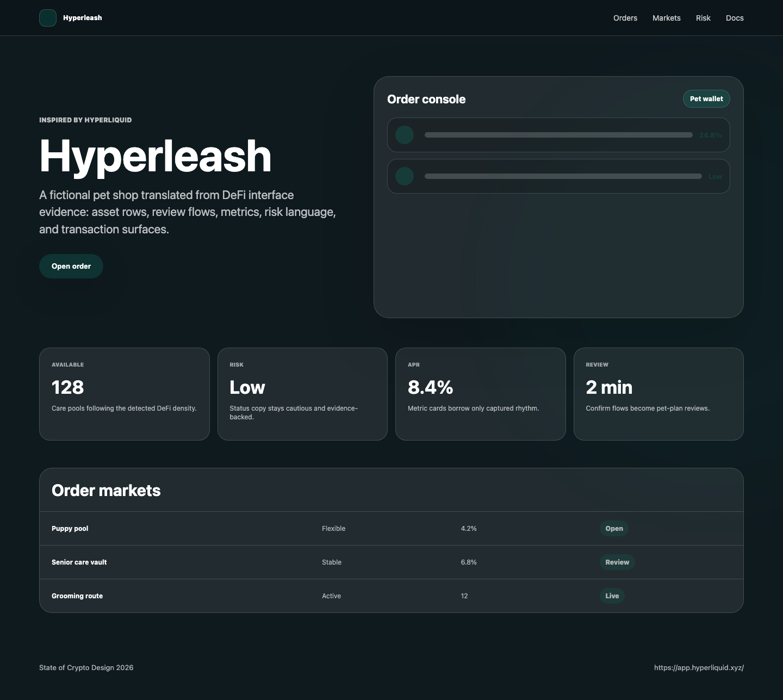This screenshot has width=783, height=700.
Task: Click the 6.8% value in Senior care vault row
Action: click(469, 562)
